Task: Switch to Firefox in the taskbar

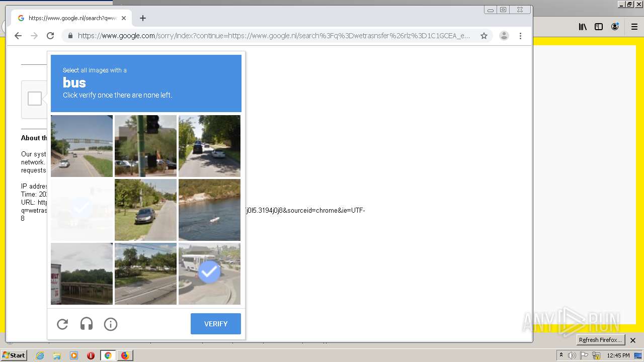Action: point(125,355)
